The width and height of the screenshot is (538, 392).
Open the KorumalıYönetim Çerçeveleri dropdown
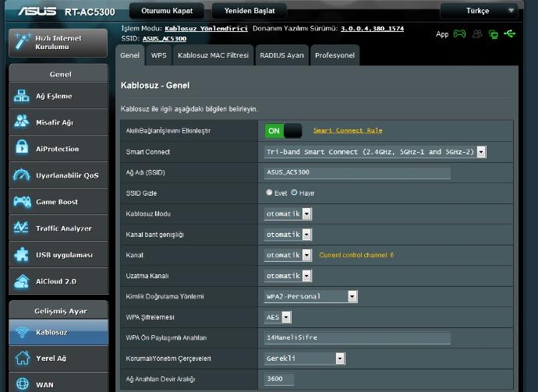coord(304,358)
